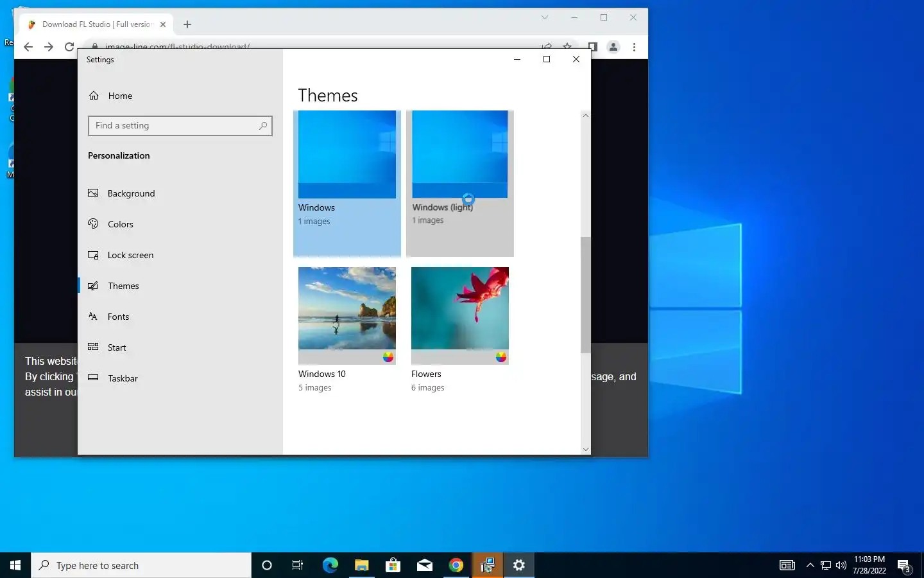Bookmark this page with the star icon
The height and width of the screenshot is (578, 924).
567,47
